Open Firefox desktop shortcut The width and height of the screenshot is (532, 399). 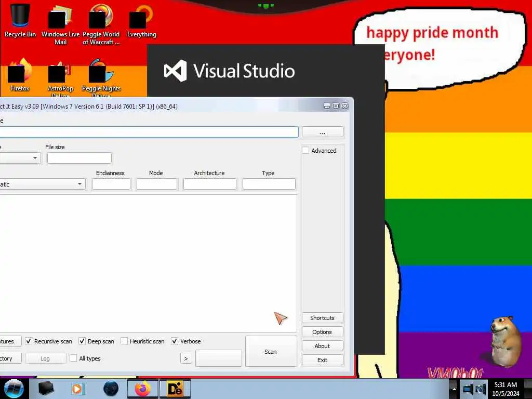click(20, 75)
